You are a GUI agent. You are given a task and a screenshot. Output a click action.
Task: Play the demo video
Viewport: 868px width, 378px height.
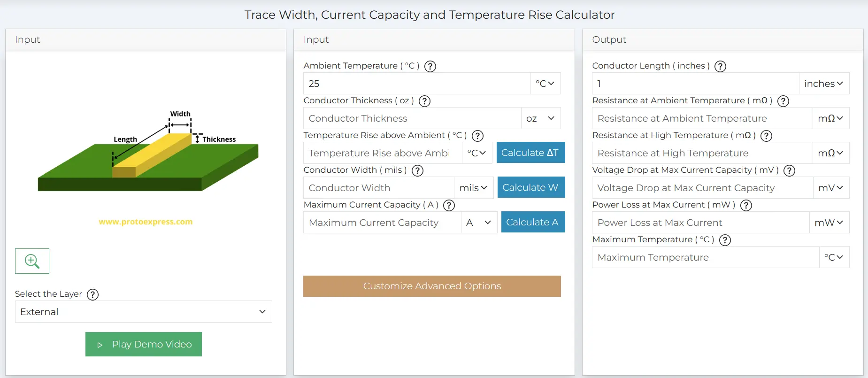pyautogui.click(x=143, y=344)
